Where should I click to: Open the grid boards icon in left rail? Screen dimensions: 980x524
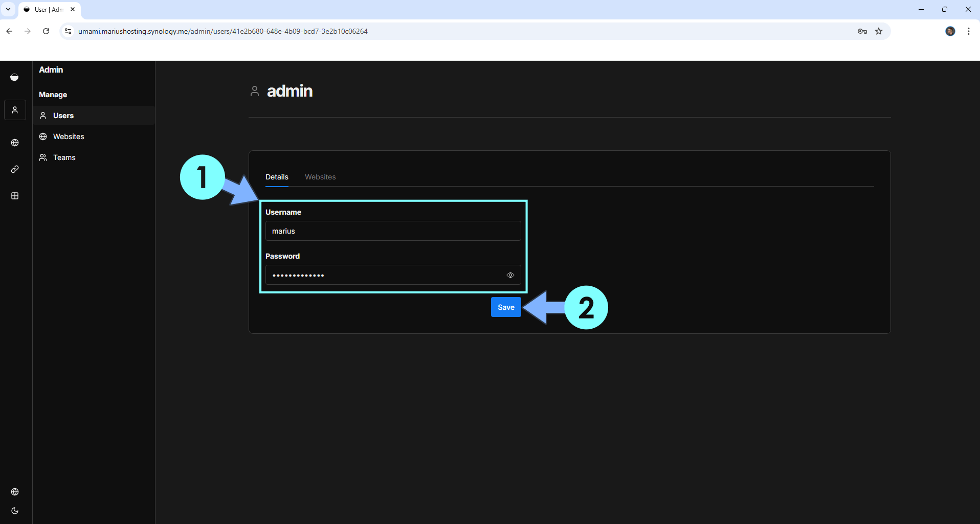click(15, 196)
